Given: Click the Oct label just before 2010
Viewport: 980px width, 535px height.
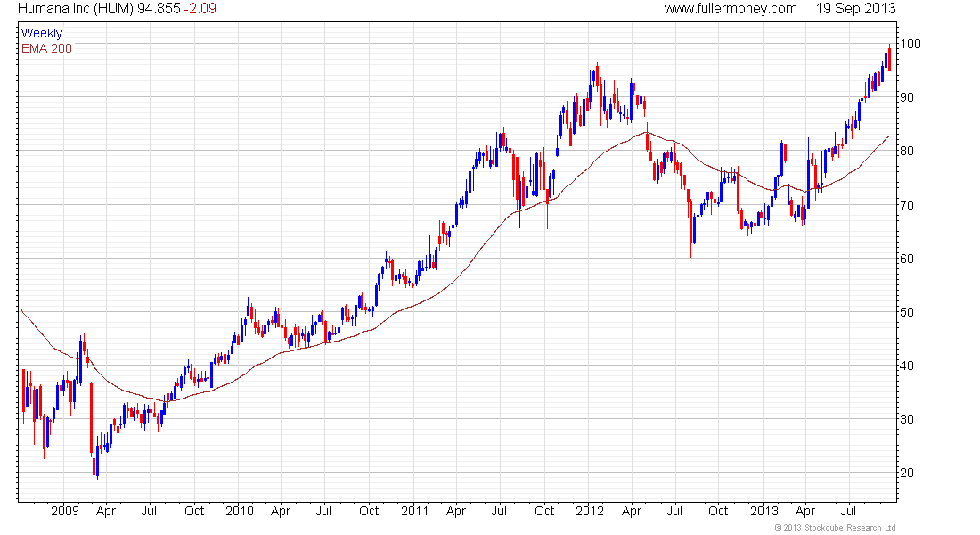Looking at the screenshot, I should click(x=194, y=511).
